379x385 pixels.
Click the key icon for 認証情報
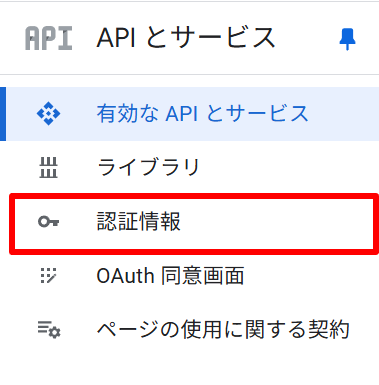49,222
